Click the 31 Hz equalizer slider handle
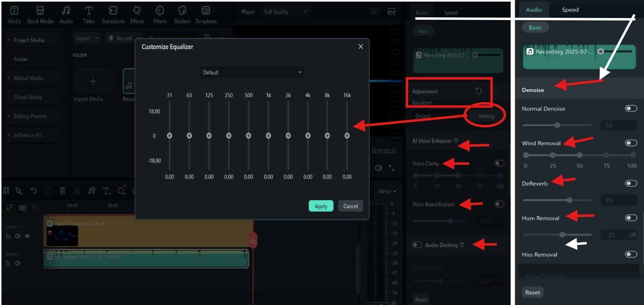 (169, 136)
